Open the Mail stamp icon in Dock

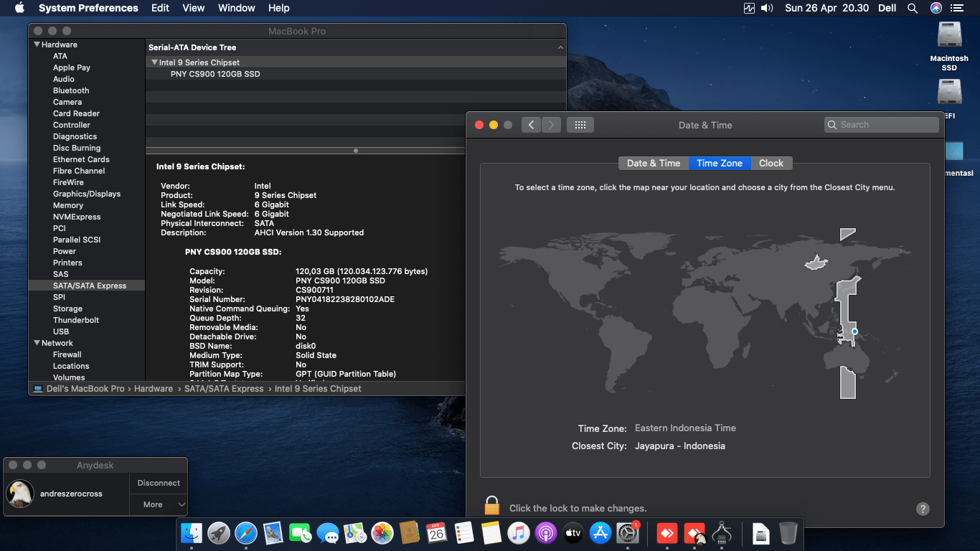273,533
